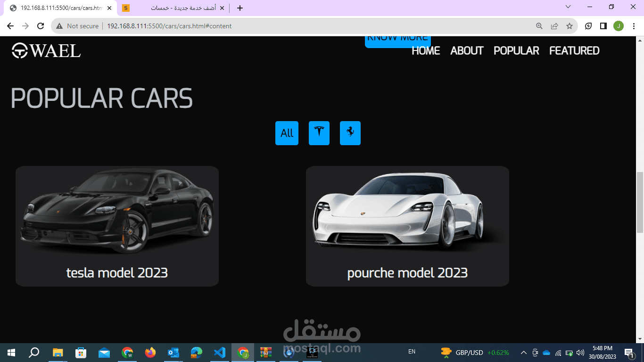Open the ABOUT navigation link
Screen dimensions: 644x362
pyautogui.click(x=467, y=50)
